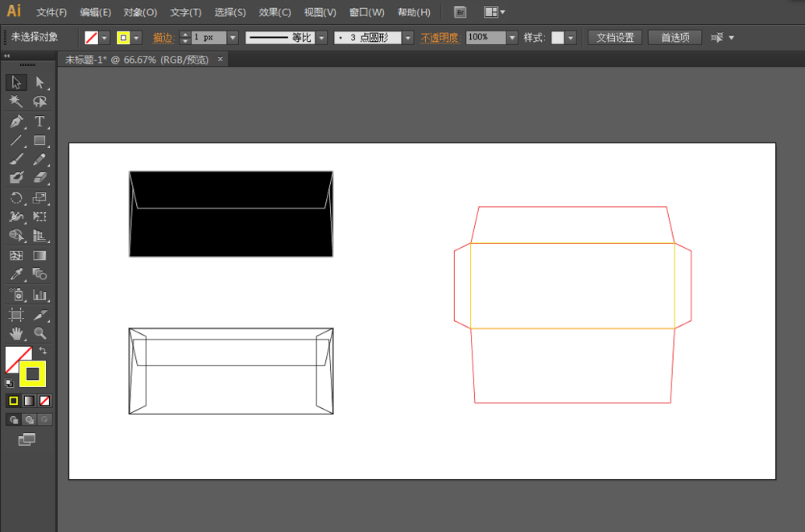Open Adobe Bridge with Br button
The width and height of the screenshot is (805, 532).
pos(460,12)
